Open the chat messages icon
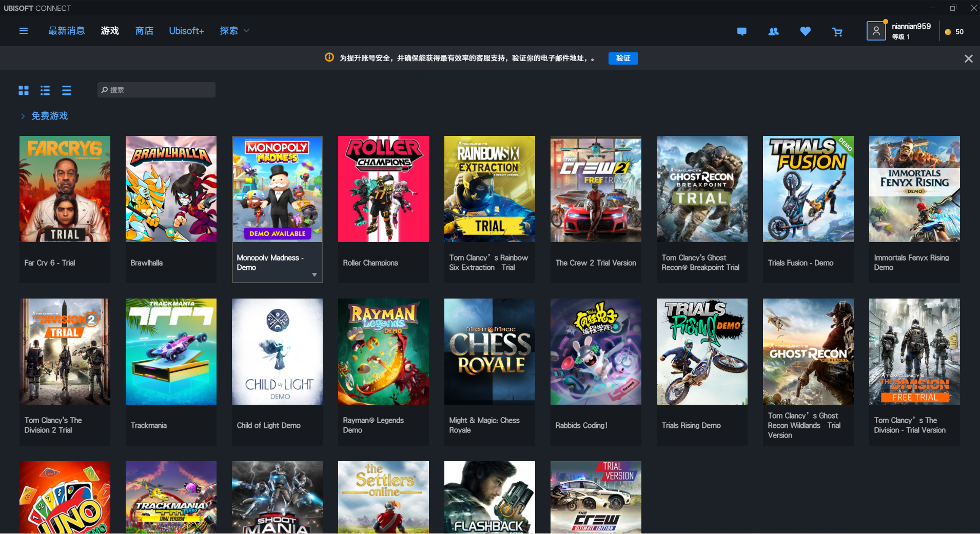The image size is (980, 534). point(741,32)
